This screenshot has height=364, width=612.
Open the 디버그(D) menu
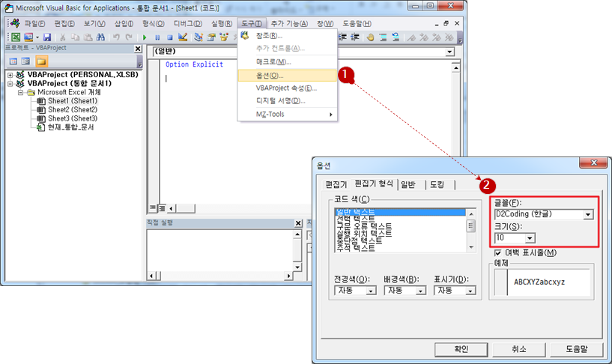188,24
